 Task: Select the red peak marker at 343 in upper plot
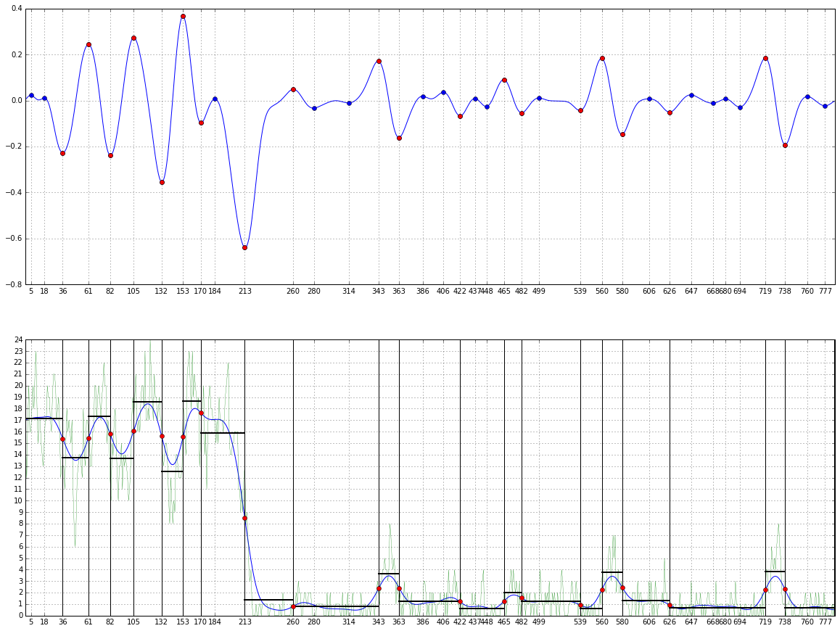(379, 61)
